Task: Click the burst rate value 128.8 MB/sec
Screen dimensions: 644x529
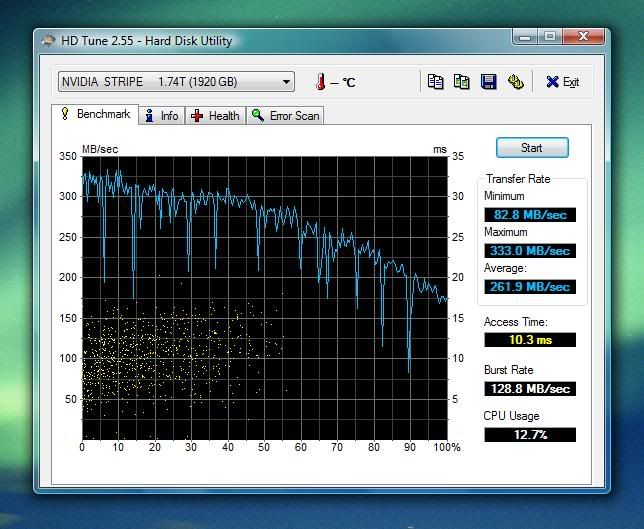Action: pyautogui.click(x=530, y=389)
